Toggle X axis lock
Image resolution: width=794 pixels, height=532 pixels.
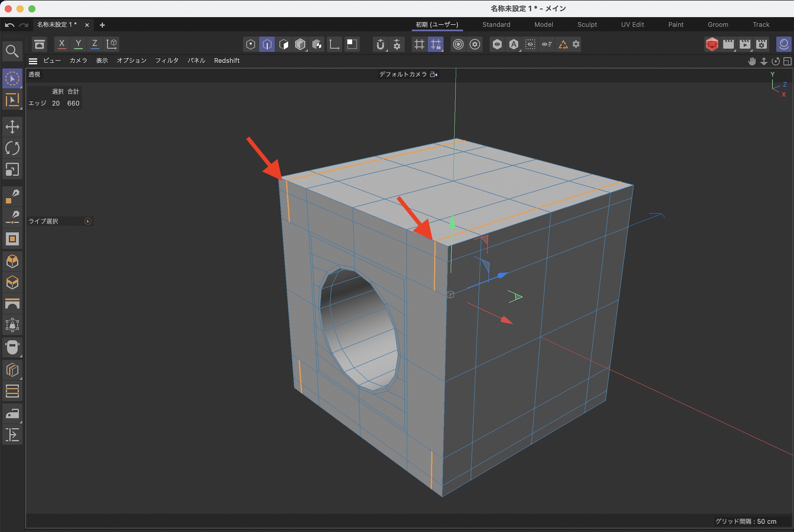point(62,44)
